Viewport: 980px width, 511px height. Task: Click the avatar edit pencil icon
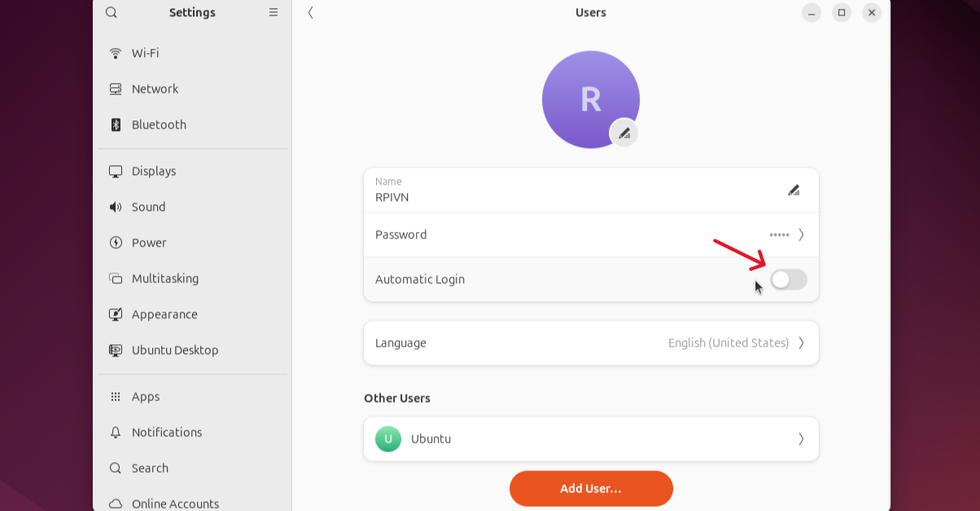pos(624,133)
